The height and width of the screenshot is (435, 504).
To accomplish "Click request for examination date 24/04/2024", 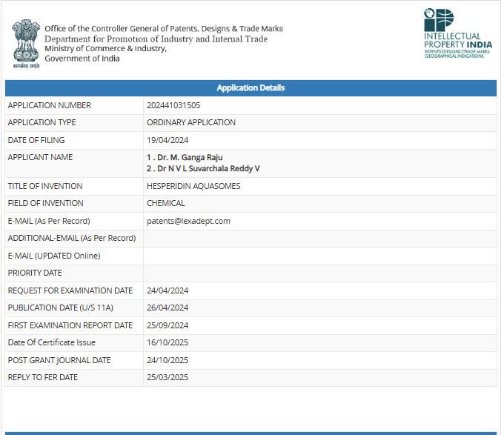I will (x=168, y=290).
